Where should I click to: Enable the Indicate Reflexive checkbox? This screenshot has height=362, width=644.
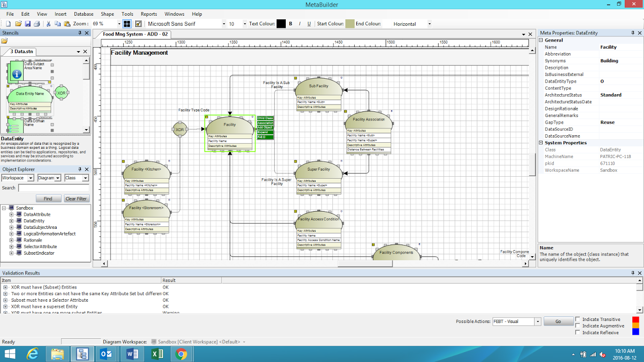click(x=578, y=333)
